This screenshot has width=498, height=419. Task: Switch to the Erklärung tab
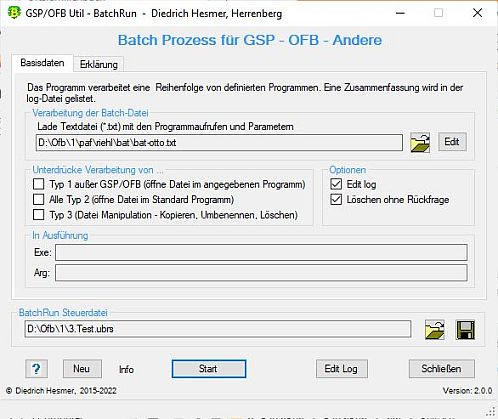tap(99, 64)
